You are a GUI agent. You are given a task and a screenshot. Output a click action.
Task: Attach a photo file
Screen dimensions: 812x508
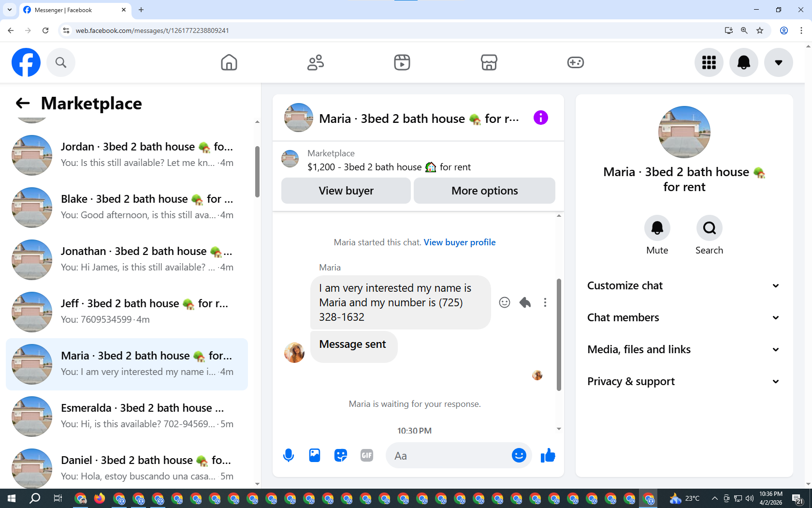(315, 455)
